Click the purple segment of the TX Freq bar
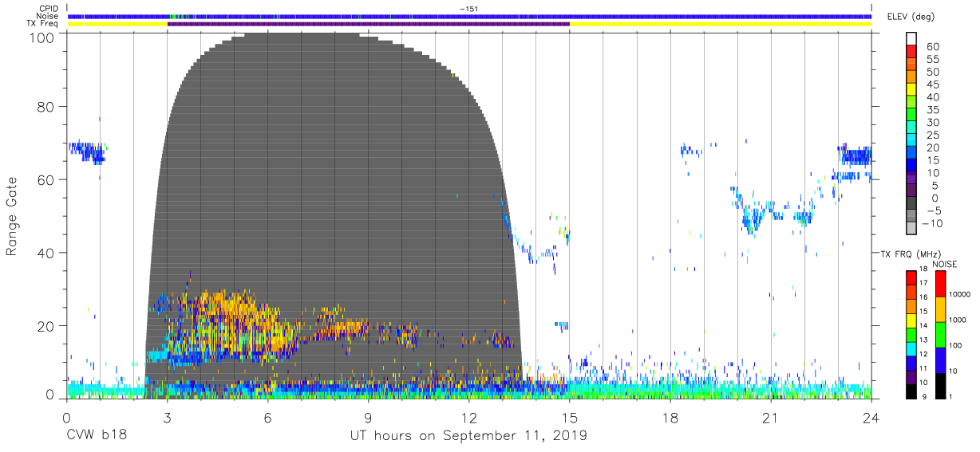The image size is (980, 452). [369, 24]
